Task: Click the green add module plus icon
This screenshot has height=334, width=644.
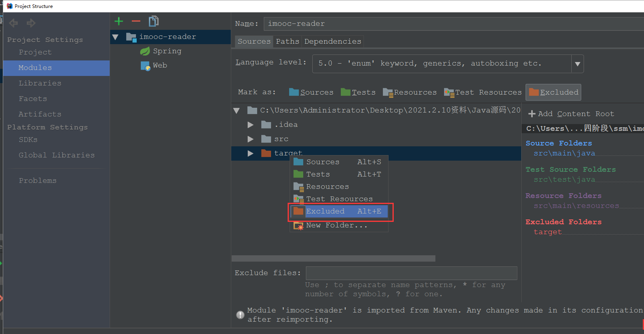Action: (x=119, y=21)
